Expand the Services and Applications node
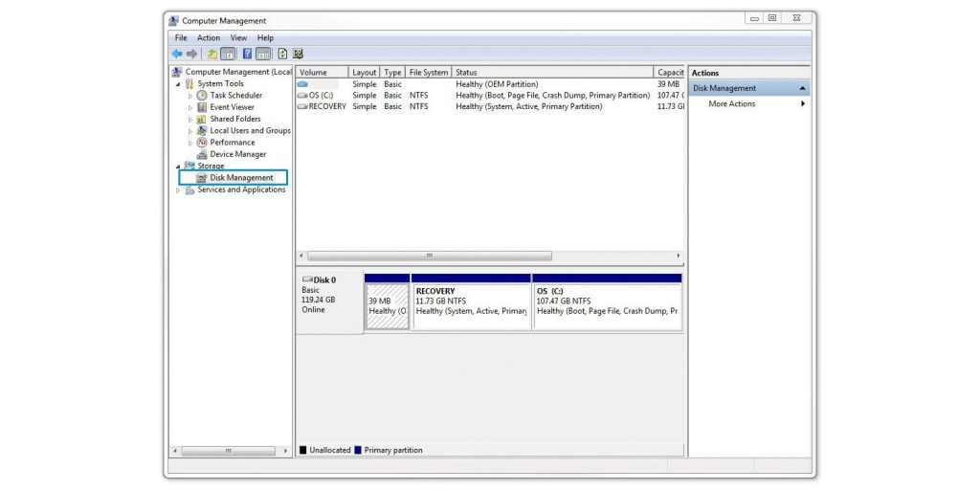 coord(178,190)
